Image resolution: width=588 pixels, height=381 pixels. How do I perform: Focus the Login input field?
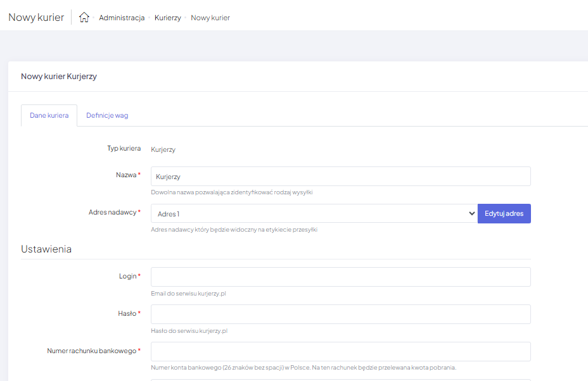click(340, 277)
